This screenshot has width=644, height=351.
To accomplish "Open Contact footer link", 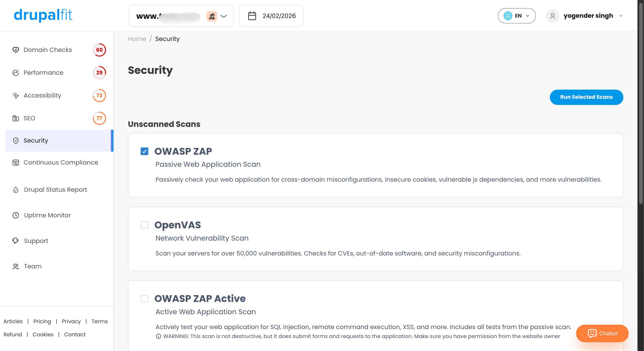I will click(x=75, y=335).
